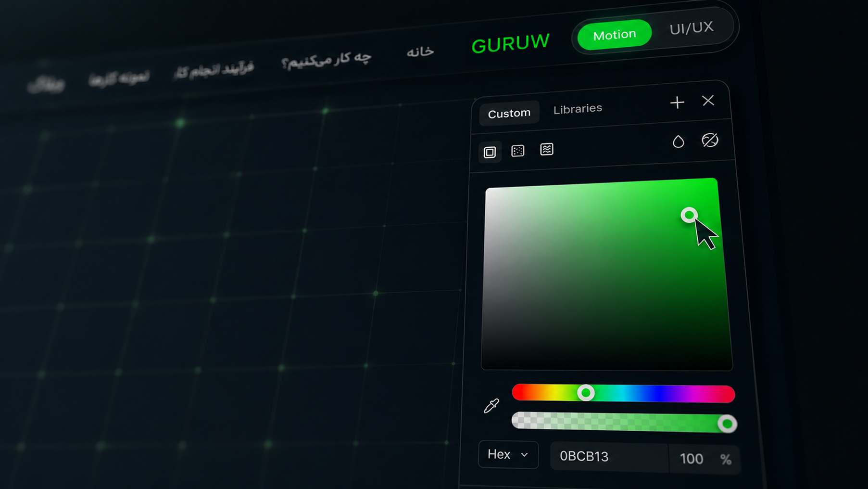Screen dimensions: 868x489
Task: Edit the hex value 0BCB13 field
Action: point(609,456)
